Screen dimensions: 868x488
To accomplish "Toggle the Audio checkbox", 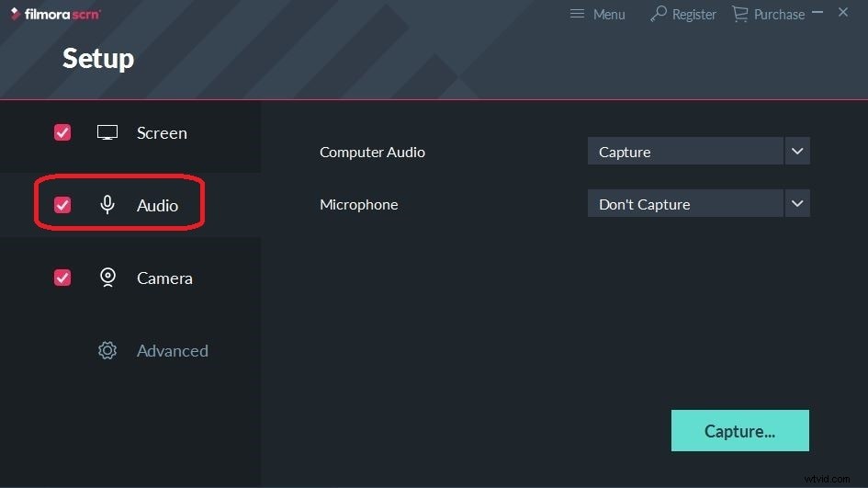I will 62,205.
